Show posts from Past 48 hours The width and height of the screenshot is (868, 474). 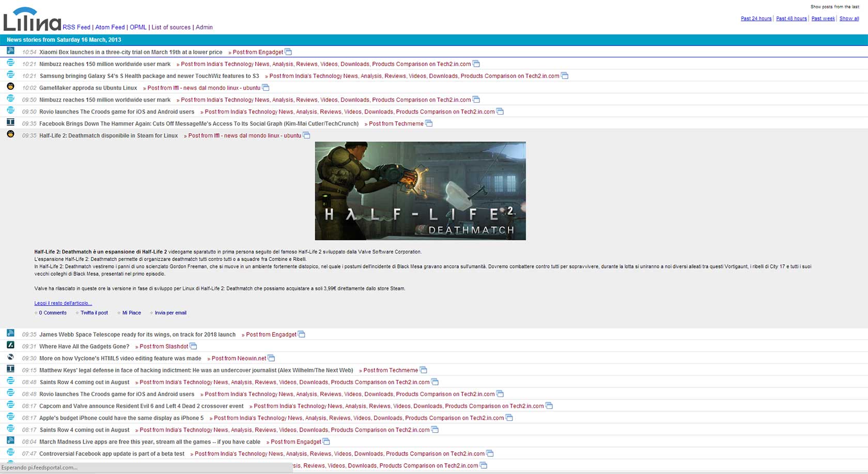791,19
